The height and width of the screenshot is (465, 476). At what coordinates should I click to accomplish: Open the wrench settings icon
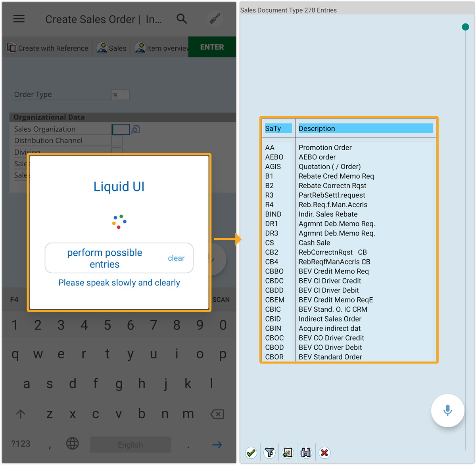(x=215, y=19)
